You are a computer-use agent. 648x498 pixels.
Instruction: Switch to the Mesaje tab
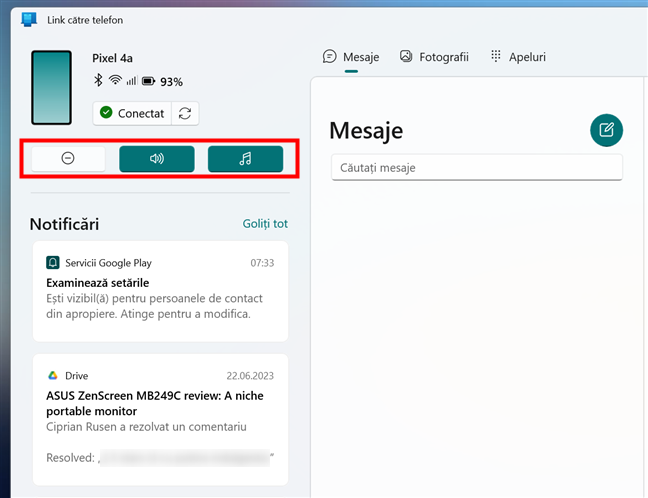pyautogui.click(x=351, y=57)
